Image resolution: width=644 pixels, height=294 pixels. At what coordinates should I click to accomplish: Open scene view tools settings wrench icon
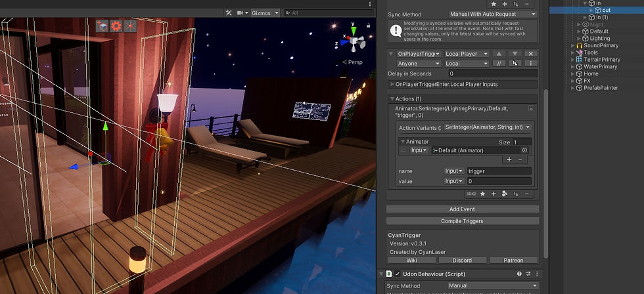pos(229,12)
